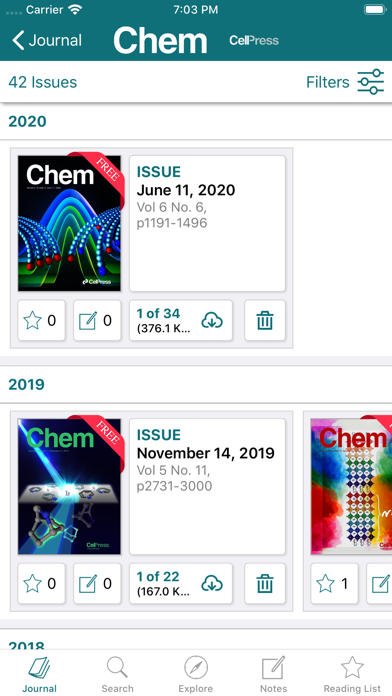Download the November 14, 2019 issue

[181, 584]
